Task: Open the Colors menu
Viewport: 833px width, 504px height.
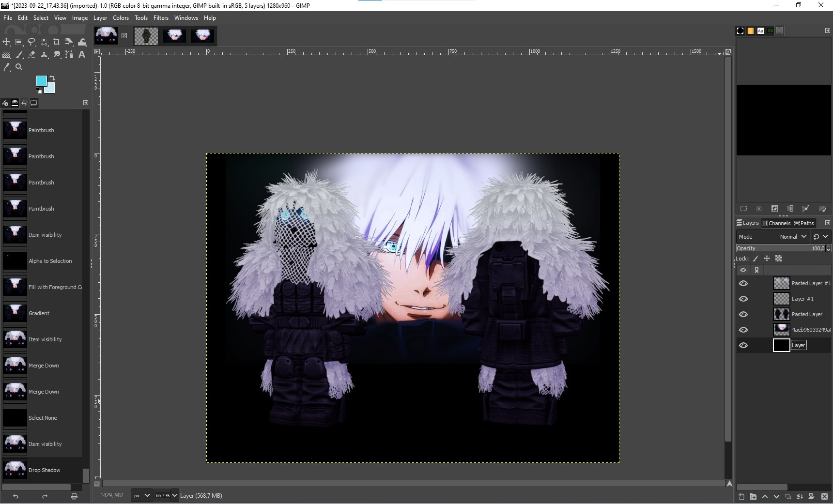Action: [x=121, y=18]
